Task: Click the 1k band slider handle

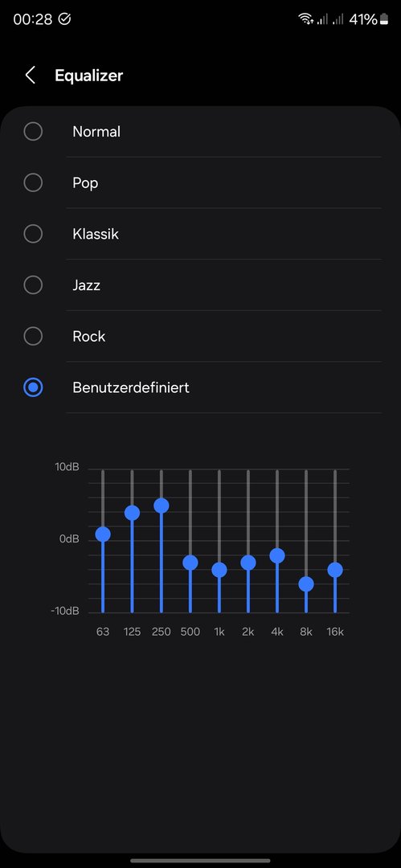Action: pos(219,570)
